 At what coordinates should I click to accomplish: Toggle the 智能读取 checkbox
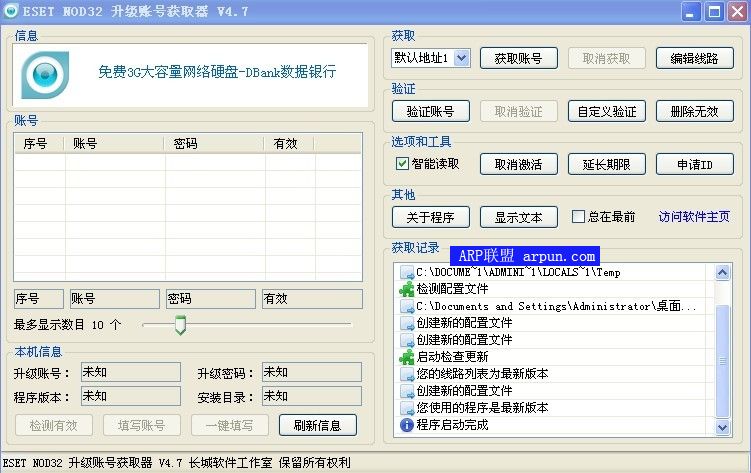tap(402, 164)
